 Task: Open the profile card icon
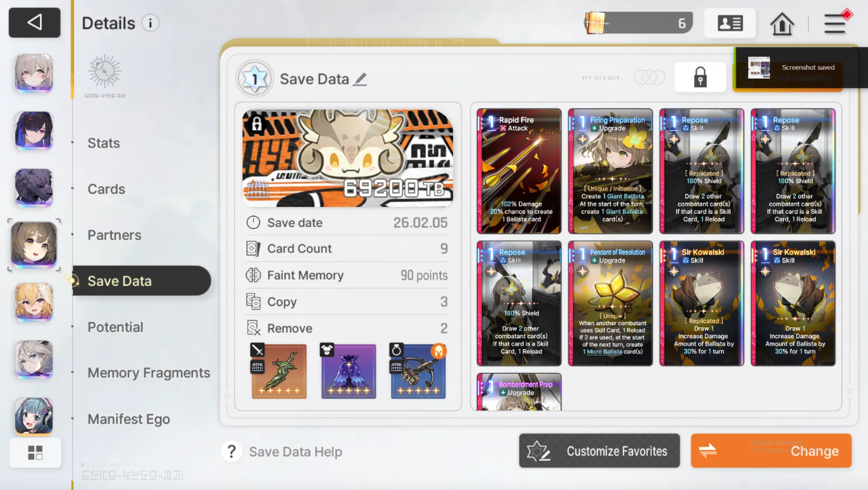coord(730,23)
